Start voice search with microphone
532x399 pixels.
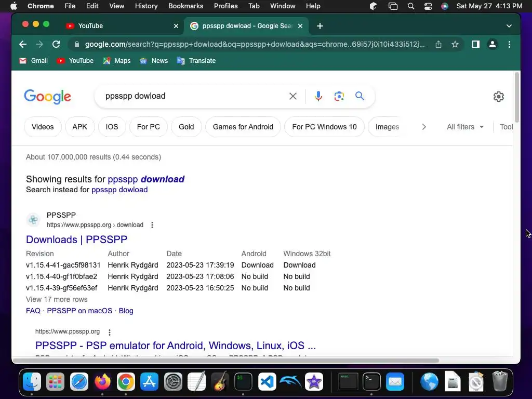[x=318, y=96]
